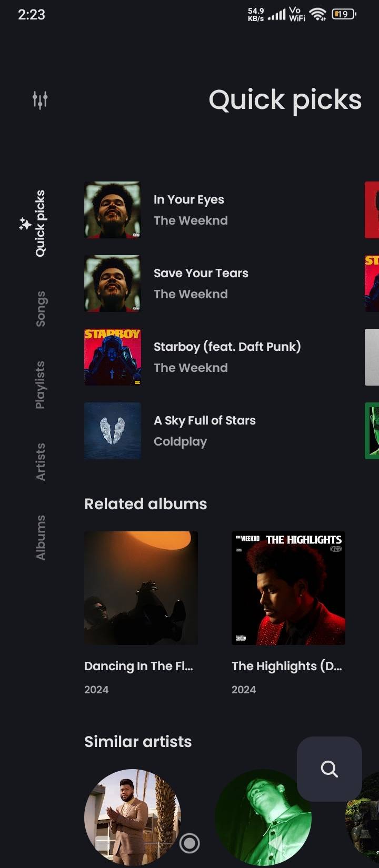Open the Playlists tab
379x868 pixels.
(41, 385)
